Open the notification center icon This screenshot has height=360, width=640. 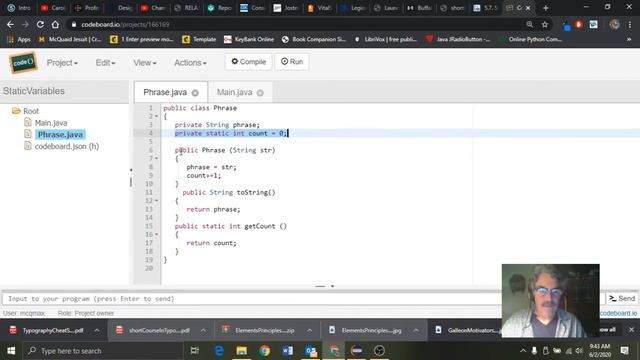pyautogui.click(x=624, y=351)
